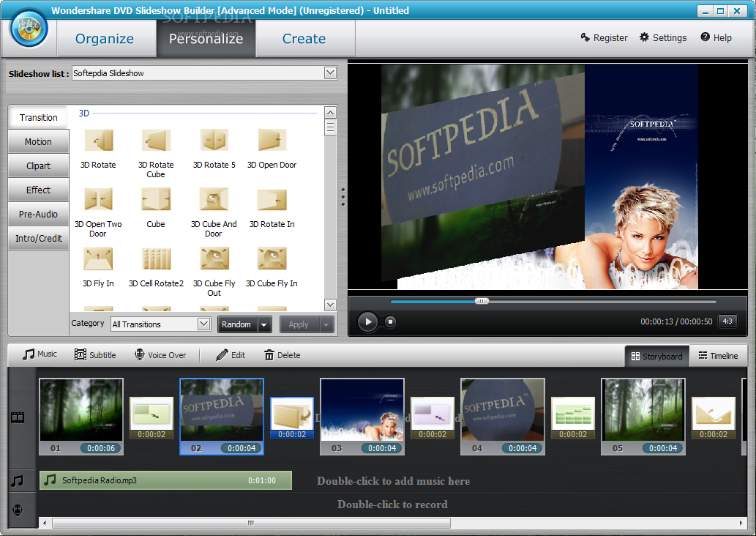
Task: Select the transition between slides 01 and 02
Action: [x=151, y=418]
